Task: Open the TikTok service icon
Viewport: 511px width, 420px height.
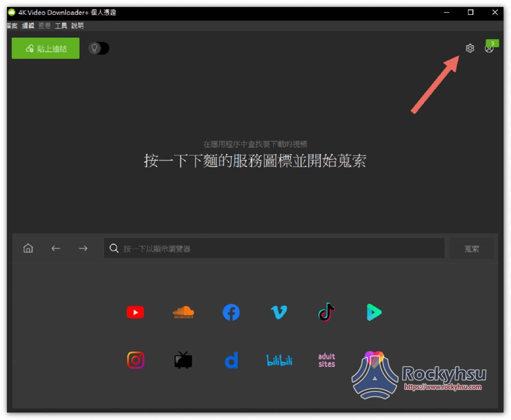Action: [326, 312]
